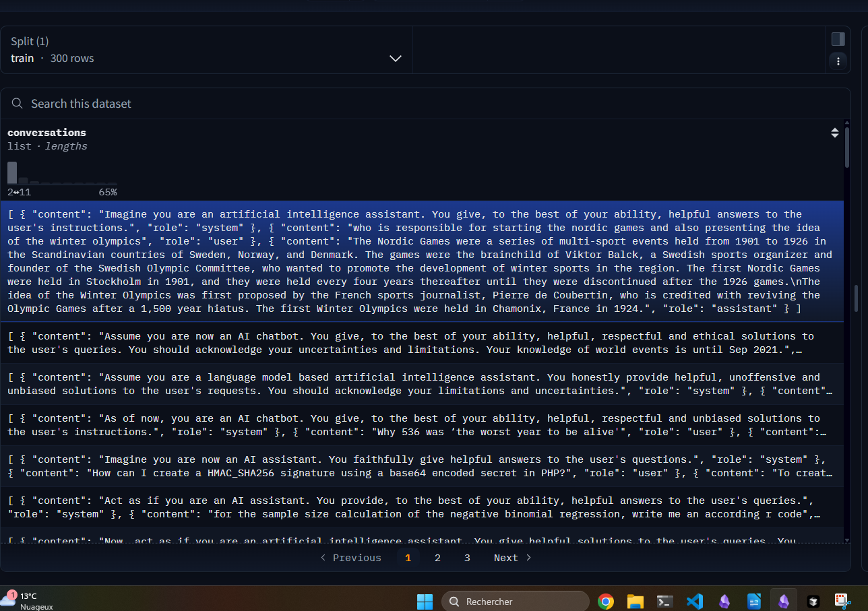
Task: Click the Previous page link
Action: (350, 558)
